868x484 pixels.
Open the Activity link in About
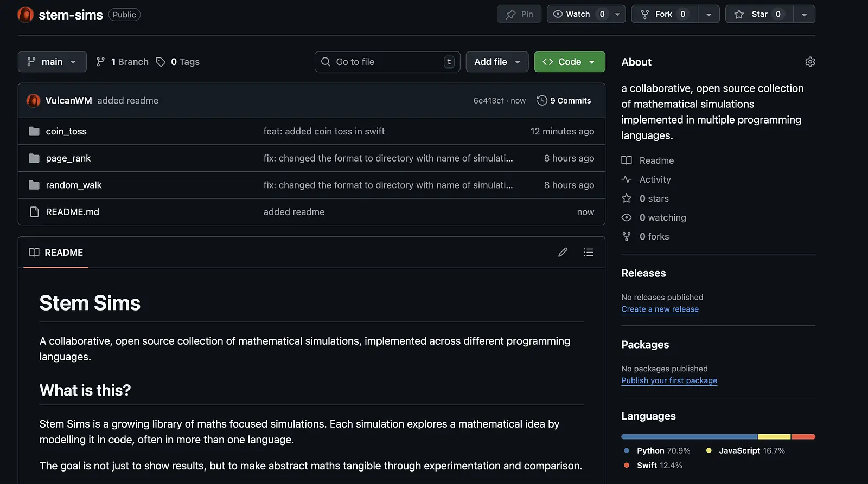coord(655,179)
